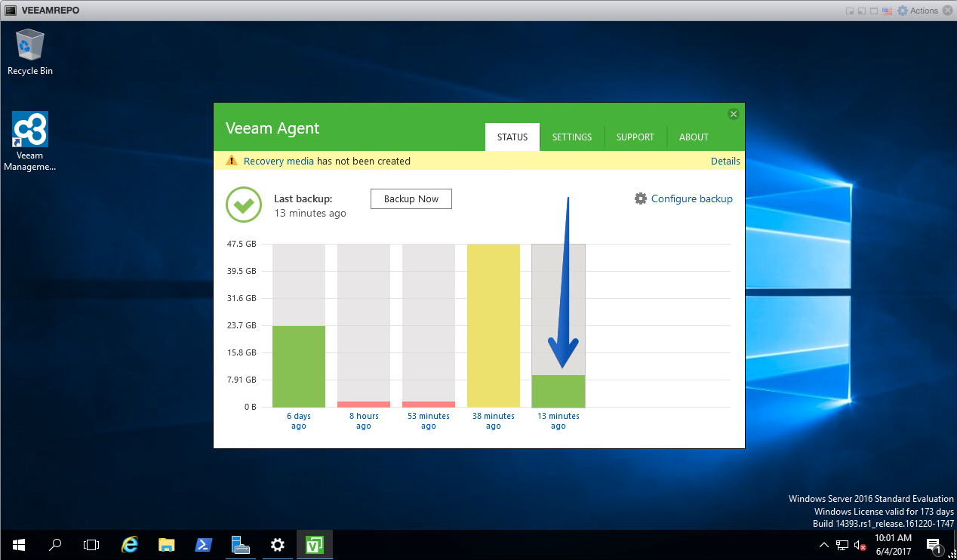957x560 pixels.
Task: Switch to the SUPPORT tab
Action: click(635, 137)
